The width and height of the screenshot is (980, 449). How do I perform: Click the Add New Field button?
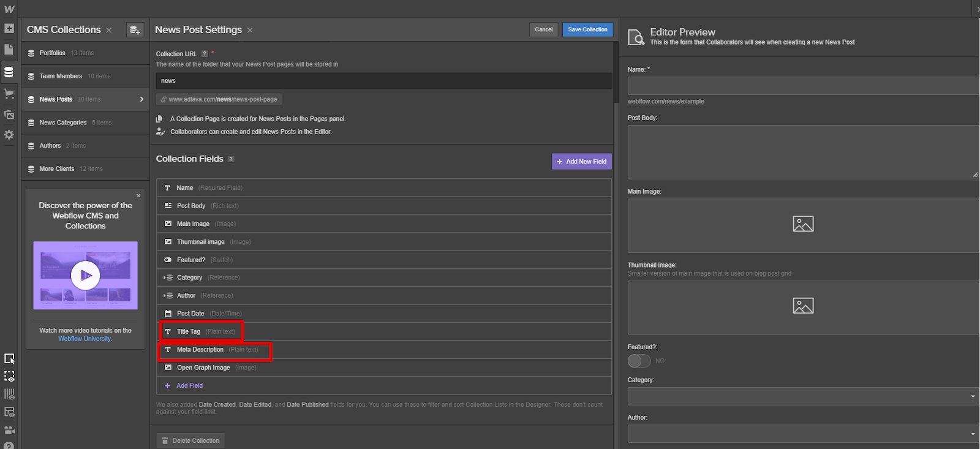[x=582, y=162]
